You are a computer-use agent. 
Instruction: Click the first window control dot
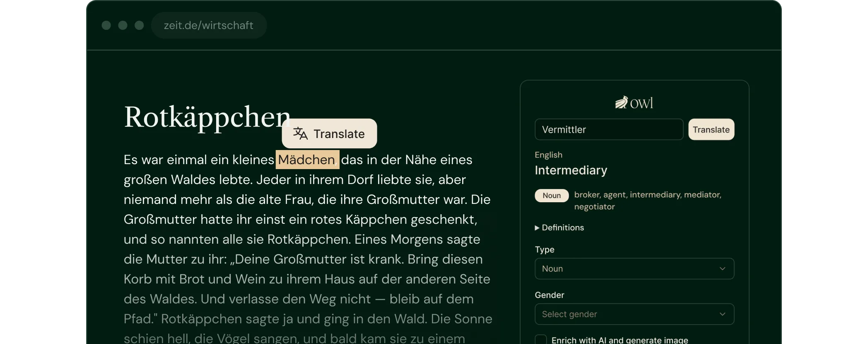[106, 25]
